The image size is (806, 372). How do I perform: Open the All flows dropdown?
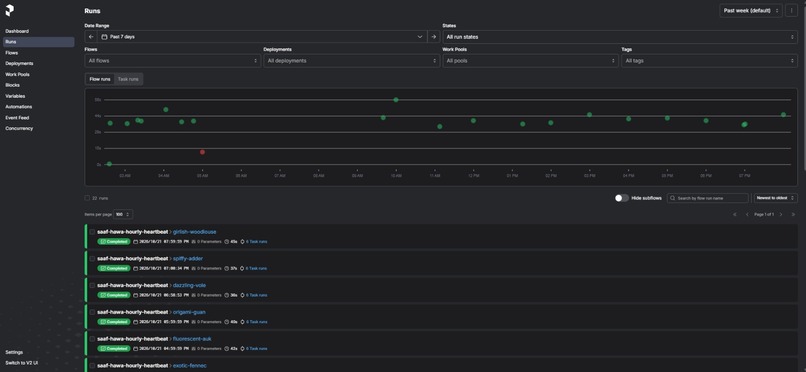[172, 61]
